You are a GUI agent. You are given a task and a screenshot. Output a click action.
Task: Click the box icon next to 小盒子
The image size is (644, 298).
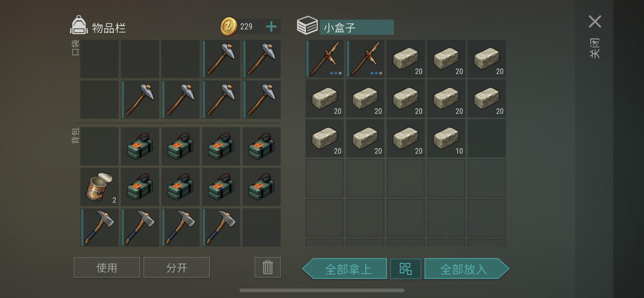pyautogui.click(x=307, y=26)
